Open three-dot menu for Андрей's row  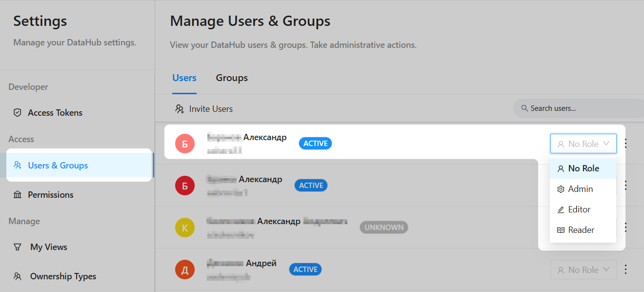point(626,270)
